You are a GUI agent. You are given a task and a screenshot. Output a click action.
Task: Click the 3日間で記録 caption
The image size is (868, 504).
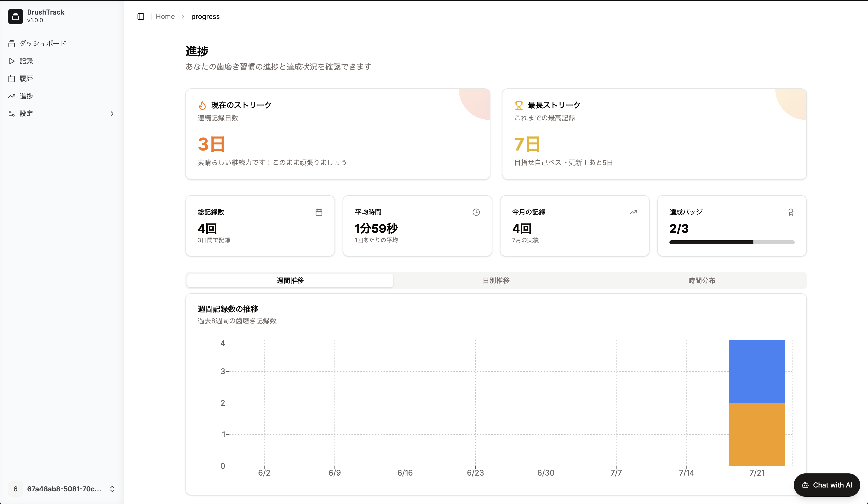point(214,240)
